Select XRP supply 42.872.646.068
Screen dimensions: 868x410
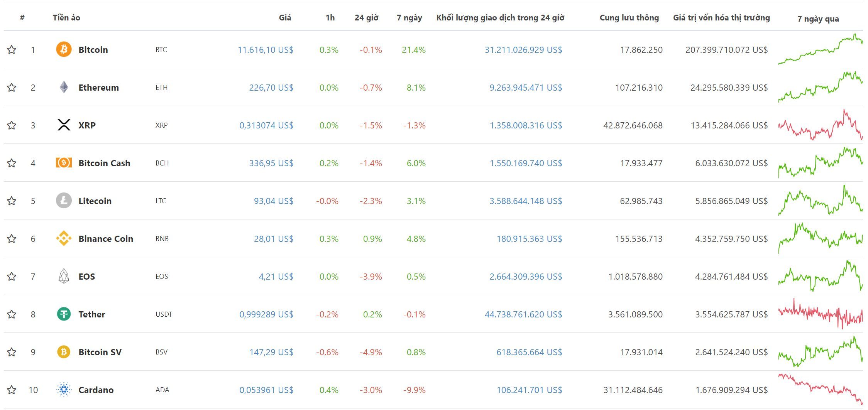coord(633,125)
